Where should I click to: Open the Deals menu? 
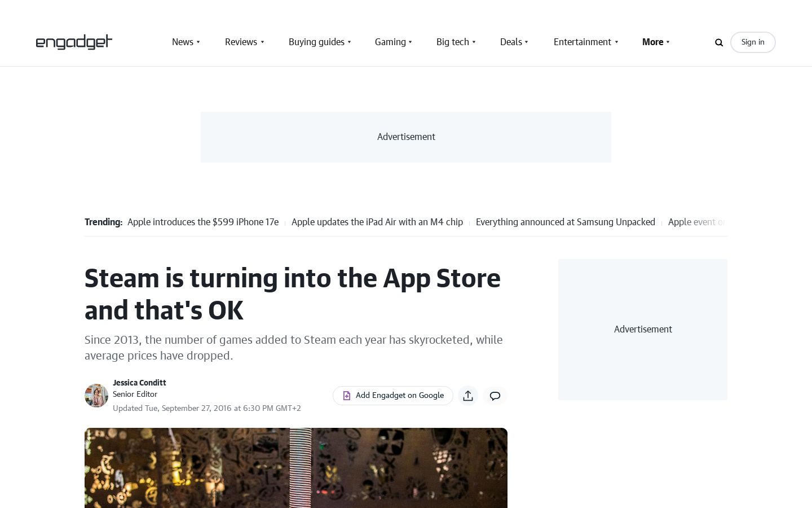pos(511,42)
